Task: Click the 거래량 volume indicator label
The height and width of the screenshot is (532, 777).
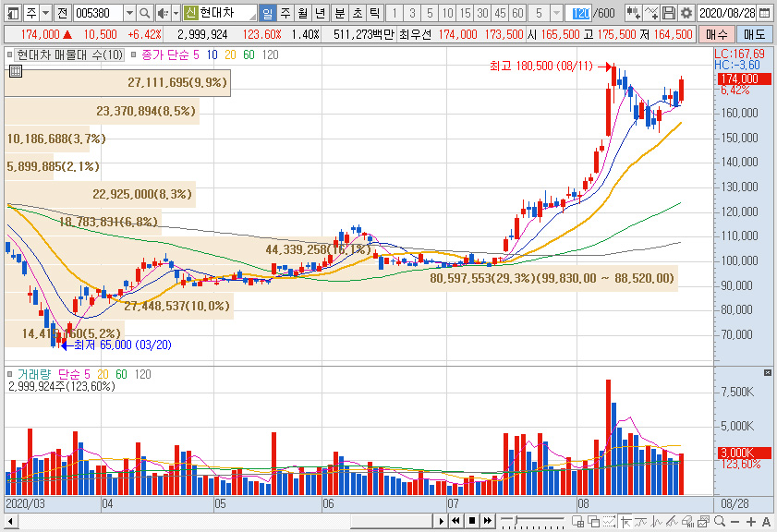Action: (x=35, y=374)
